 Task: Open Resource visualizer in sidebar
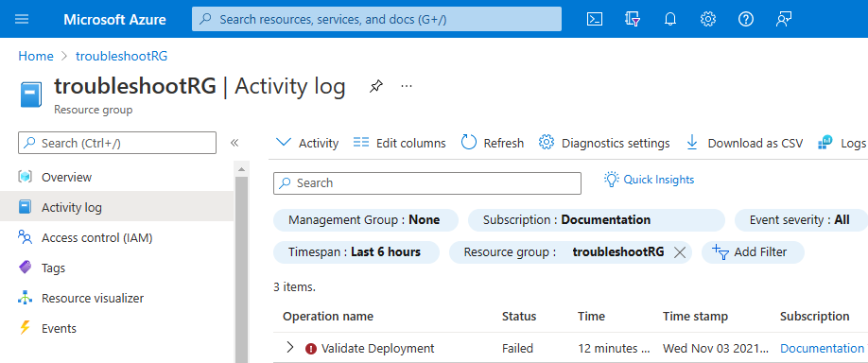pyautogui.click(x=117, y=298)
